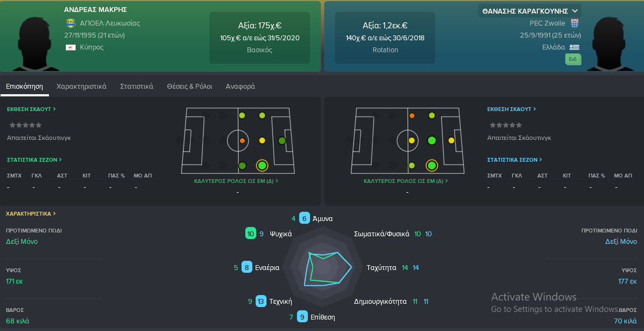The height and width of the screenshot is (331, 644).
Task: Expand ΚΑΛΥΤΕΡΟΣ ΡΟΛΟΣ ΩΣ ΕΜ (Δ) under the right pitch
Action: tap(406, 181)
